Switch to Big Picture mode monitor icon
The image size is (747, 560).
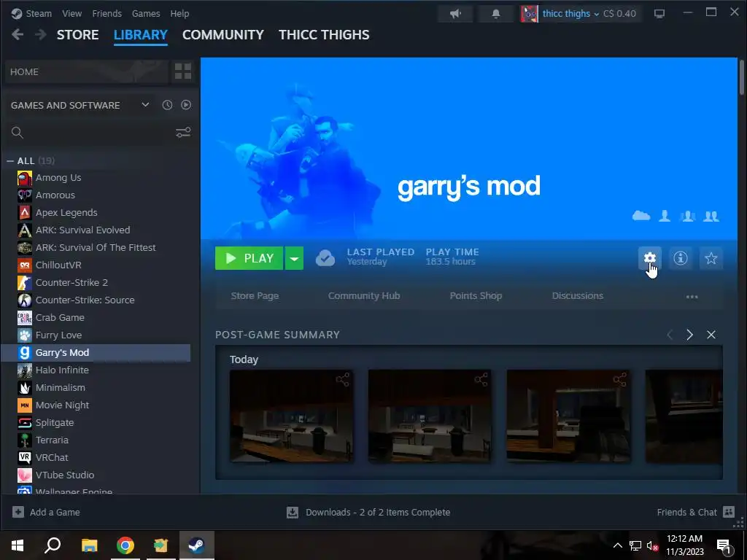pyautogui.click(x=659, y=14)
